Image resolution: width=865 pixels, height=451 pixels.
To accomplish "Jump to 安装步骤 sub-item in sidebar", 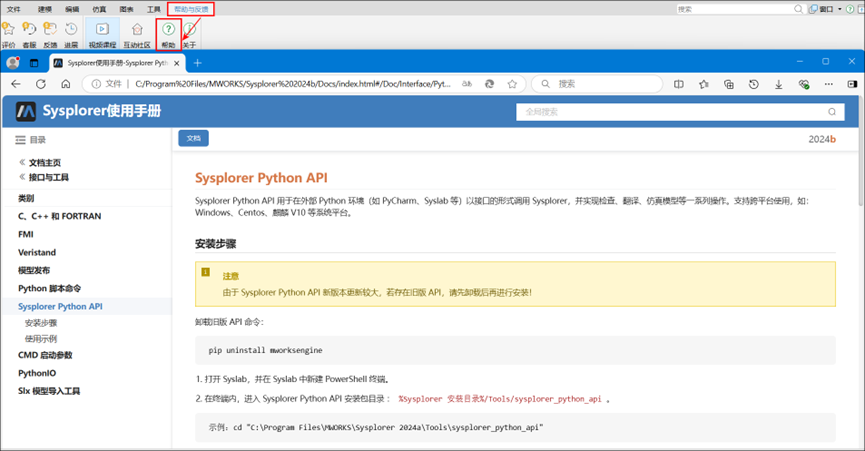I will pyautogui.click(x=41, y=323).
